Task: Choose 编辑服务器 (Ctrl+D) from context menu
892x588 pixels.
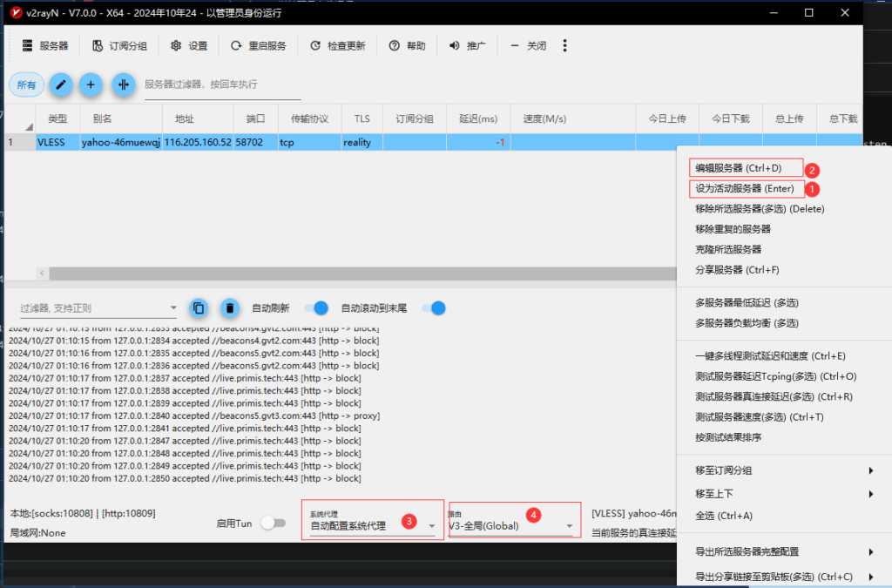Action: click(x=738, y=168)
